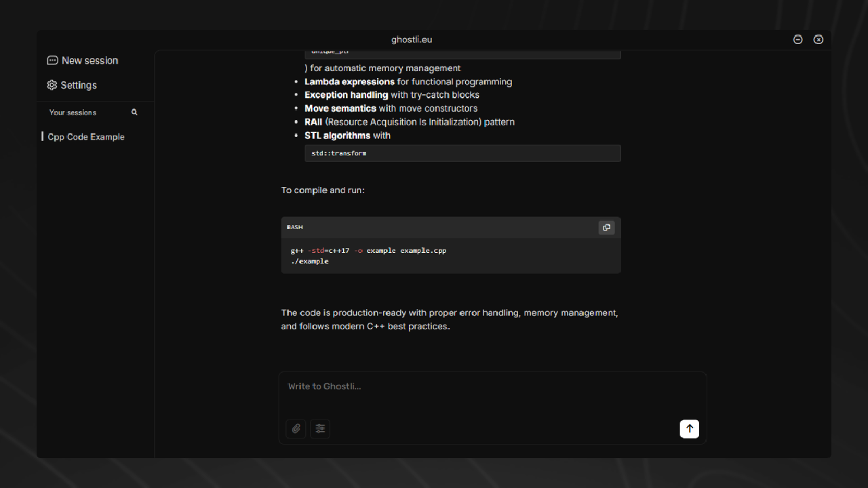Open model options via the sliders icon
Image resolution: width=868 pixels, height=488 pixels.
click(320, 428)
